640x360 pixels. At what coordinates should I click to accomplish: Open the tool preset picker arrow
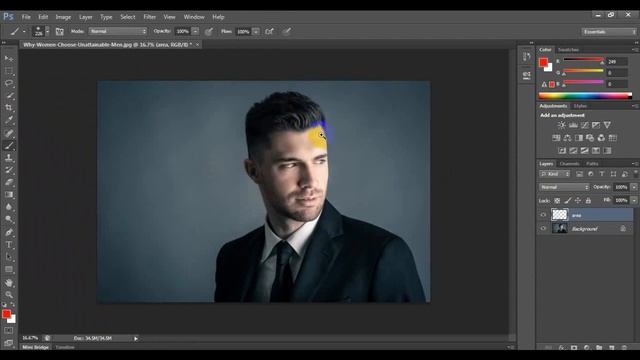[x=24, y=31]
